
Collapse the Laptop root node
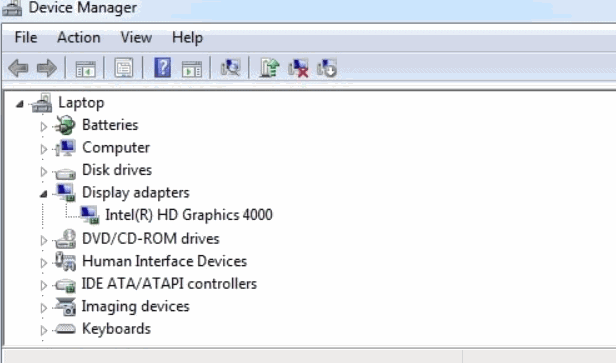20,104
